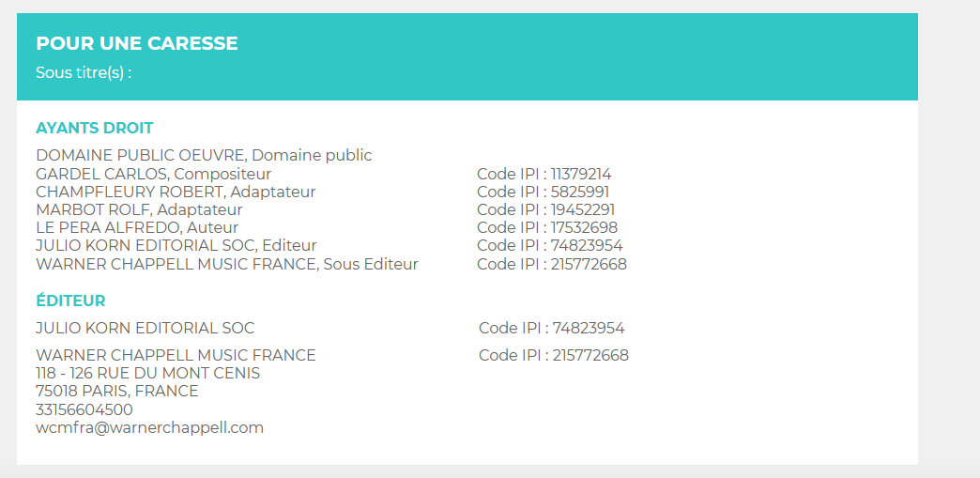Click JULIO KORN EDITORIAL SOC, Editeur

(x=176, y=245)
